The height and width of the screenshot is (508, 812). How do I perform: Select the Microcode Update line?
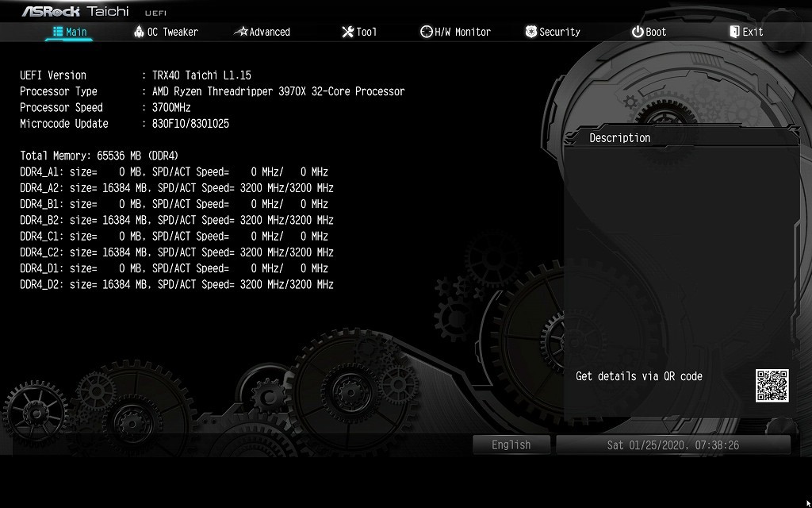tap(124, 124)
